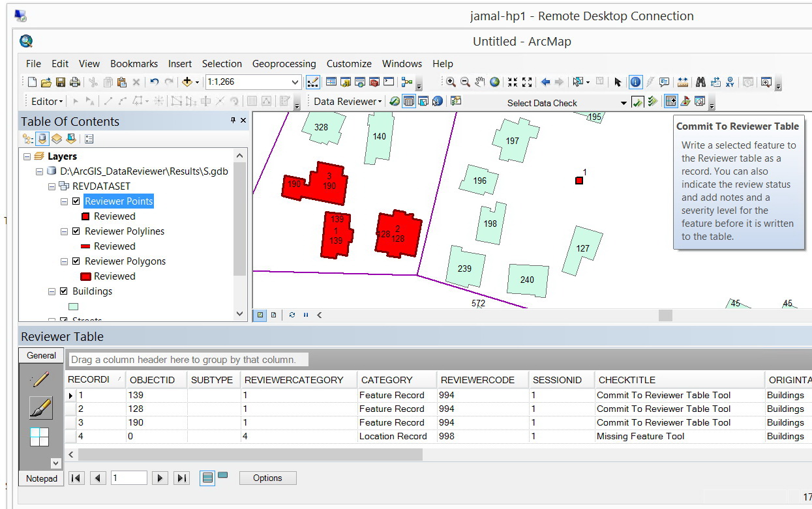Open the Customize menu

[x=349, y=64]
